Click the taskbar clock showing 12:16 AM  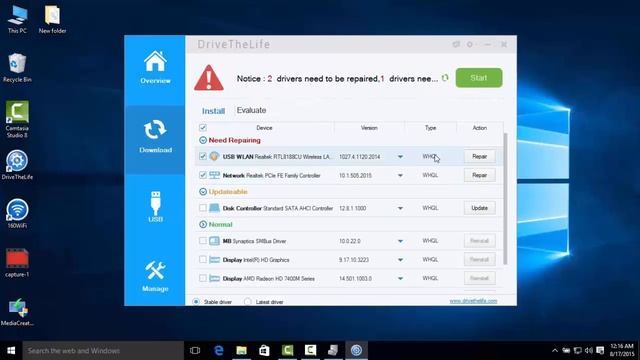coord(622,350)
